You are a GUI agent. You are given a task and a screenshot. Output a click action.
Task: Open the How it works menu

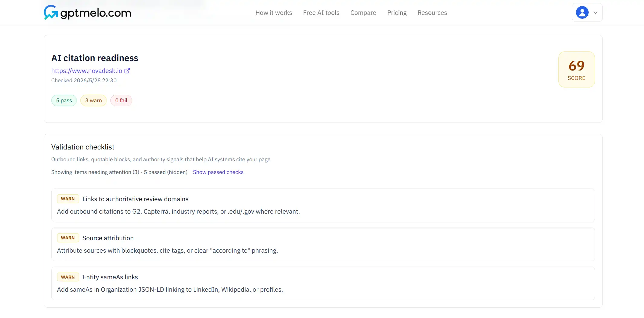pyautogui.click(x=274, y=13)
